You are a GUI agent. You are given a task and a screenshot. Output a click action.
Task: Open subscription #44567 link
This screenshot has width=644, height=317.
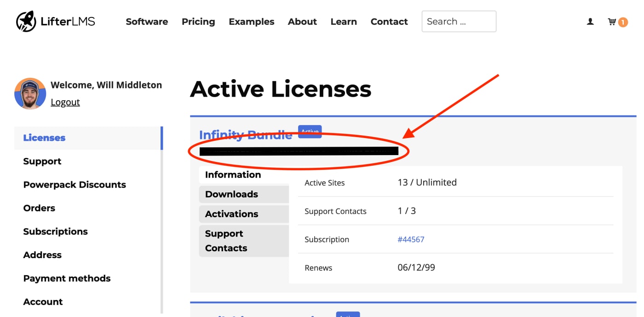[x=411, y=239]
